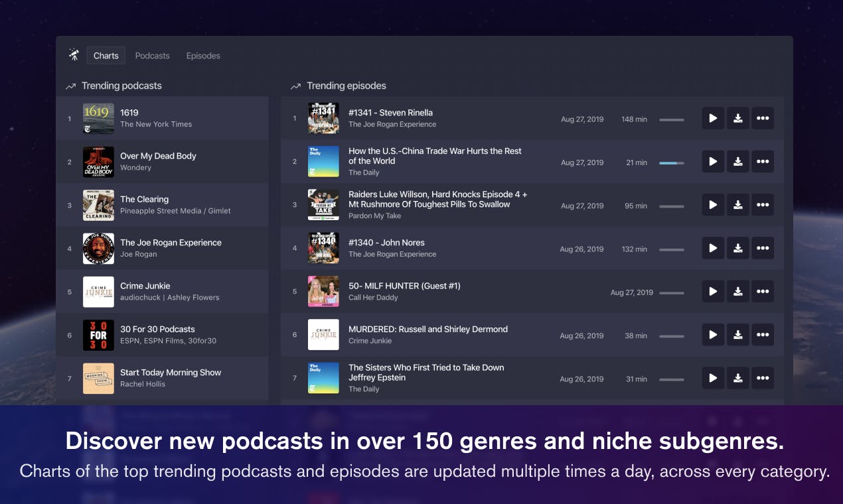843x504 pixels.
Task: Download the #1340 - John Nores episode
Action: click(737, 248)
